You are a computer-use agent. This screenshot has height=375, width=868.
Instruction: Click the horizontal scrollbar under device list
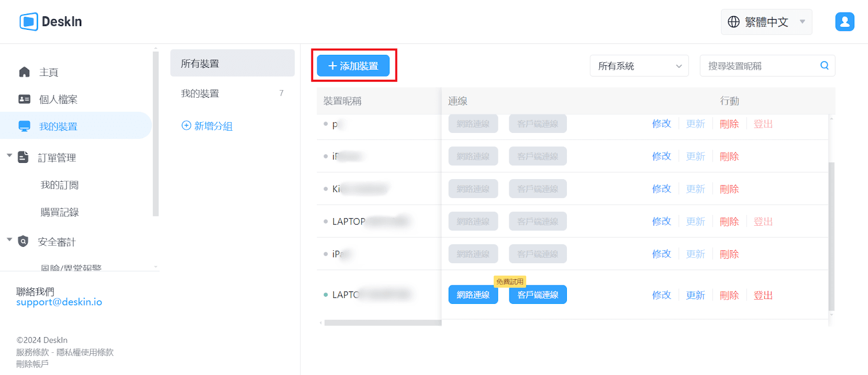pyautogui.click(x=382, y=323)
